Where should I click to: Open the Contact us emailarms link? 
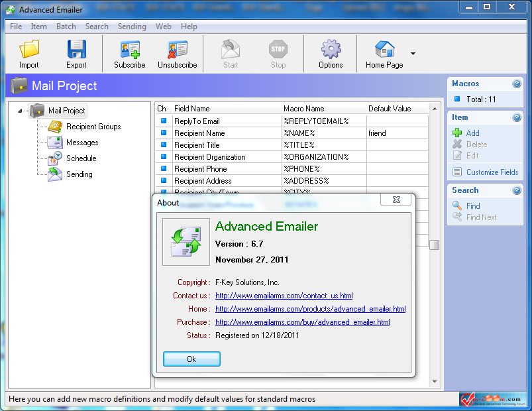[x=284, y=296]
